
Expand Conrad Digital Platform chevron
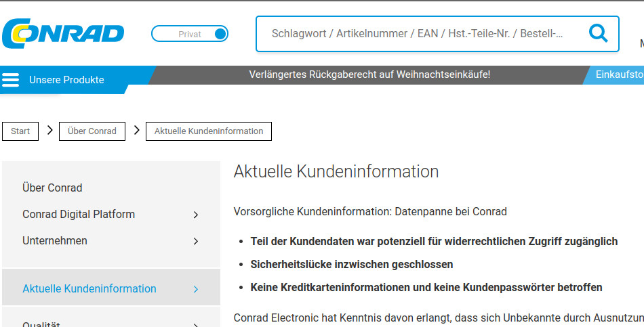coord(196,215)
